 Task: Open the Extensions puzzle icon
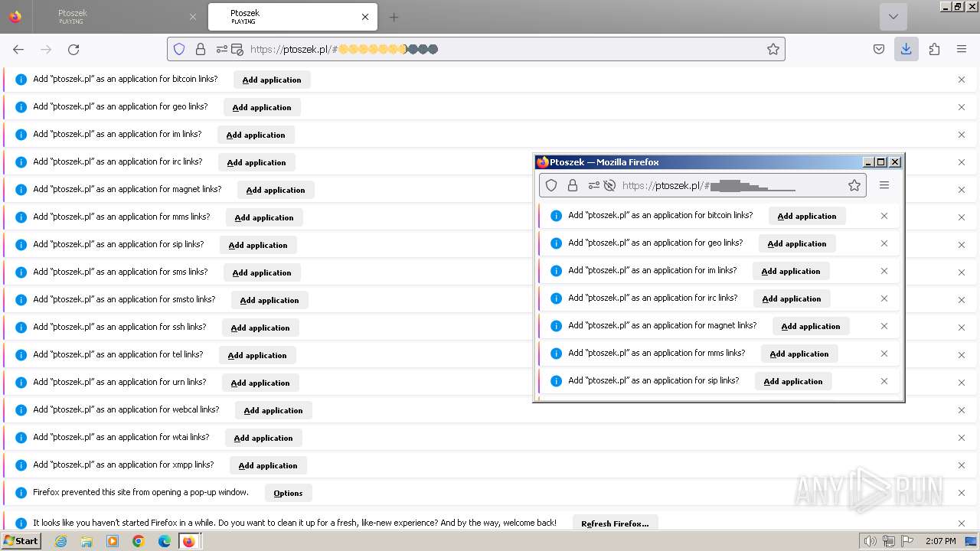(934, 49)
